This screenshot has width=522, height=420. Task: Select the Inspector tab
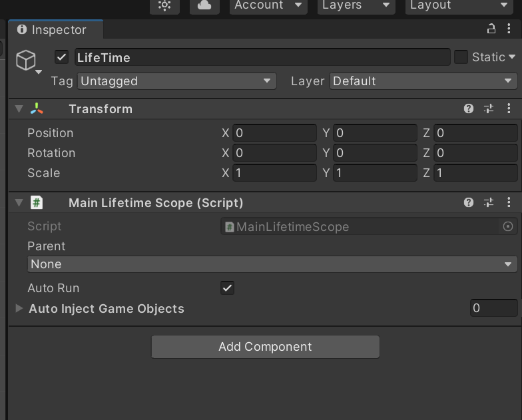[x=56, y=29]
